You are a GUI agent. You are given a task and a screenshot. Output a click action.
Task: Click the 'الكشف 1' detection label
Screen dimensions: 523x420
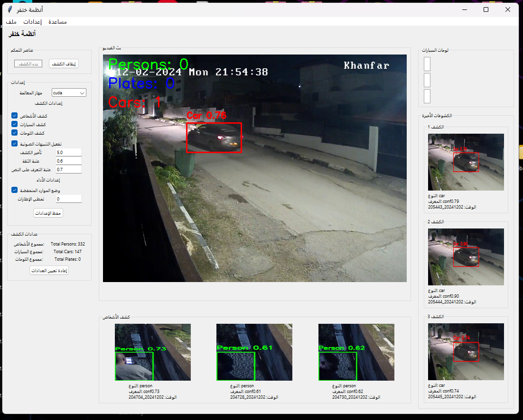[x=436, y=127]
